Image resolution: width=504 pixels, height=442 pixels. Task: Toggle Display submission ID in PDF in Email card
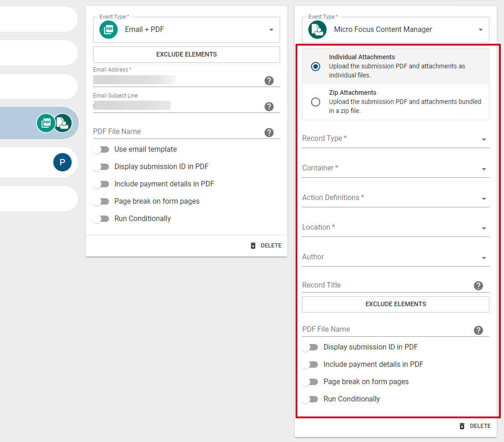101,167
